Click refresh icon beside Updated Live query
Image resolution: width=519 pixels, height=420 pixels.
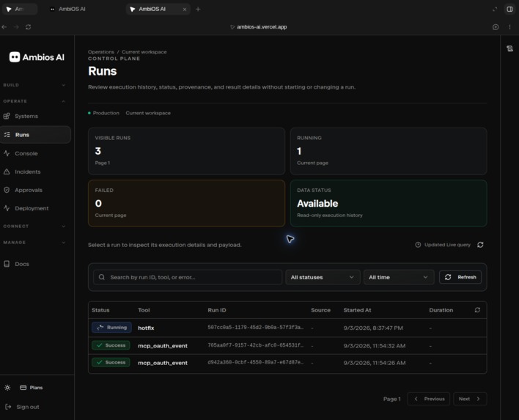click(480, 245)
